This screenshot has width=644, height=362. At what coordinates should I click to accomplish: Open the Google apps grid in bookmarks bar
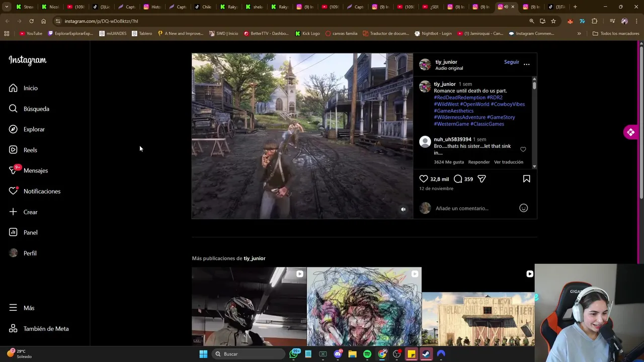pyautogui.click(x=7, y=33)
